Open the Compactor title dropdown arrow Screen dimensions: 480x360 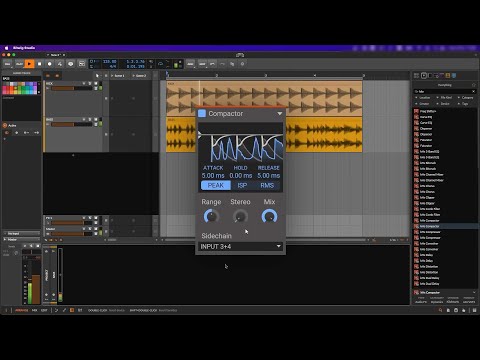pyautogui.click(x=279, y=114)
